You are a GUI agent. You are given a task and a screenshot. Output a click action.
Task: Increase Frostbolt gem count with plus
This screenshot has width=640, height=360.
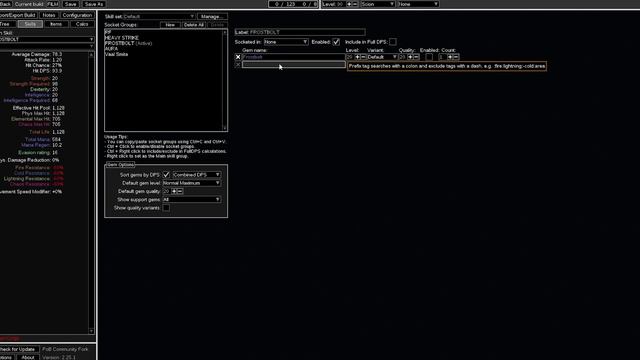point(450,57)
